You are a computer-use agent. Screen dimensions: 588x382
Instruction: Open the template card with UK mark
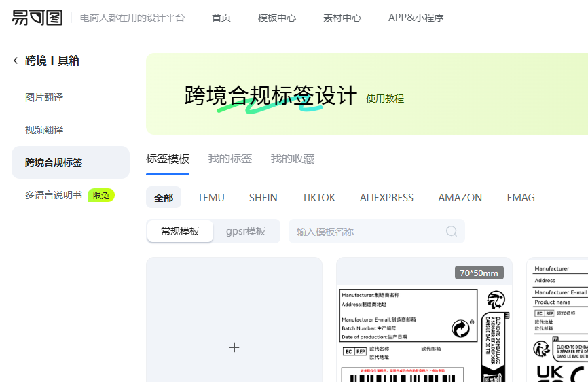[x=557, y=319]
